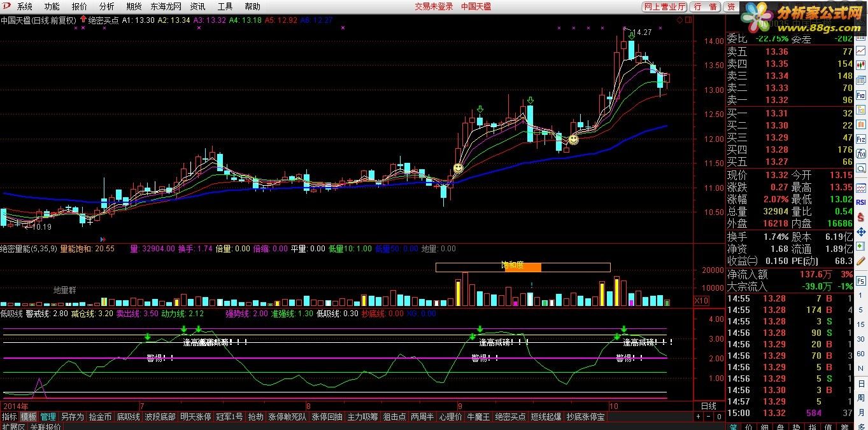Open the 帮助 menu
Viewport: 868px width, 430px height.
tap(252, 6)
